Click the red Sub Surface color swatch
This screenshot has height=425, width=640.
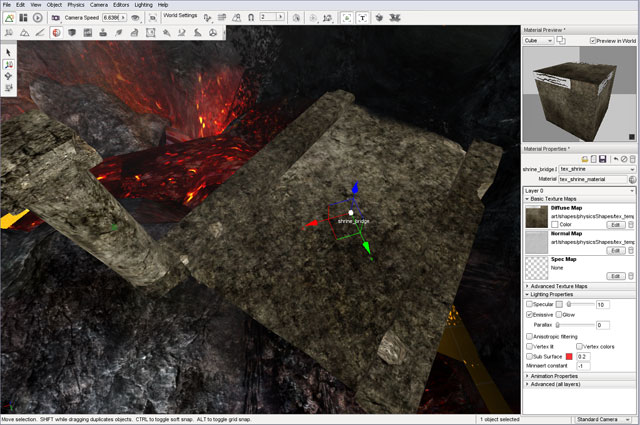tap(570, 356)
